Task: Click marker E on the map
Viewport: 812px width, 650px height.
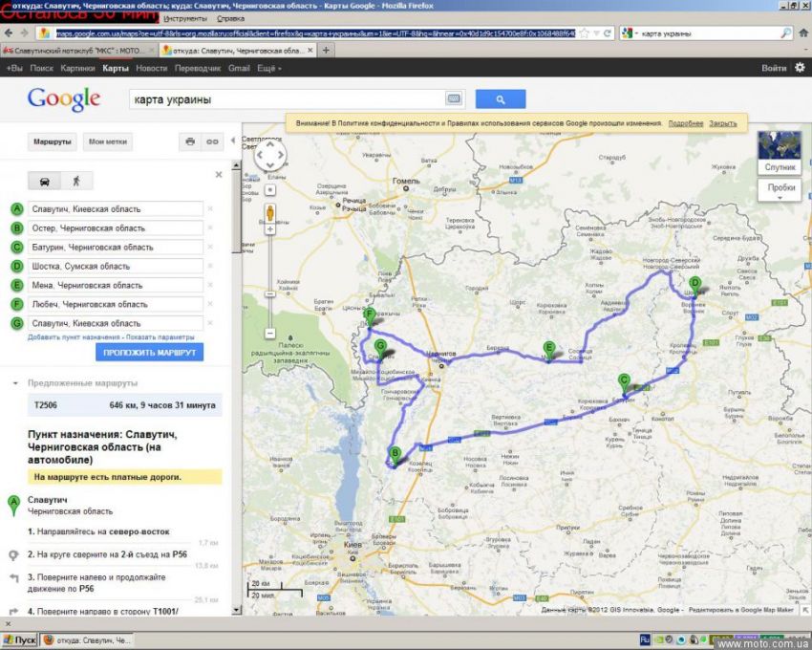Action: click(x=549, y=352)
